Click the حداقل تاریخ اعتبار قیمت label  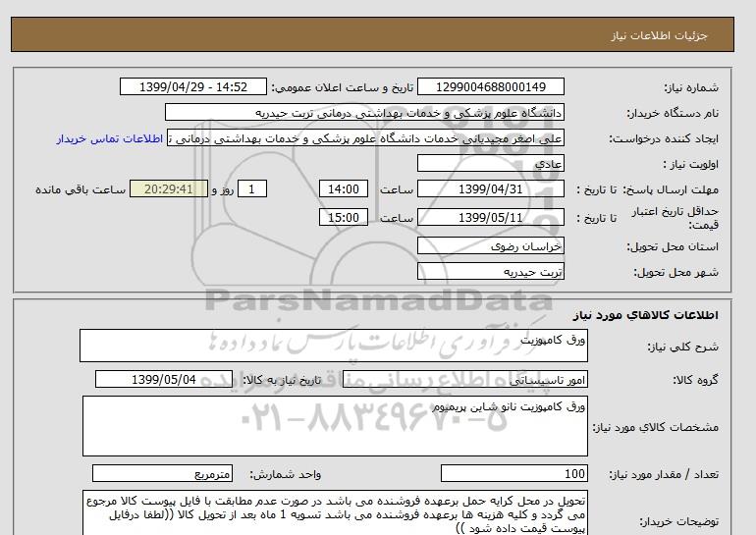tap(675, 218)
